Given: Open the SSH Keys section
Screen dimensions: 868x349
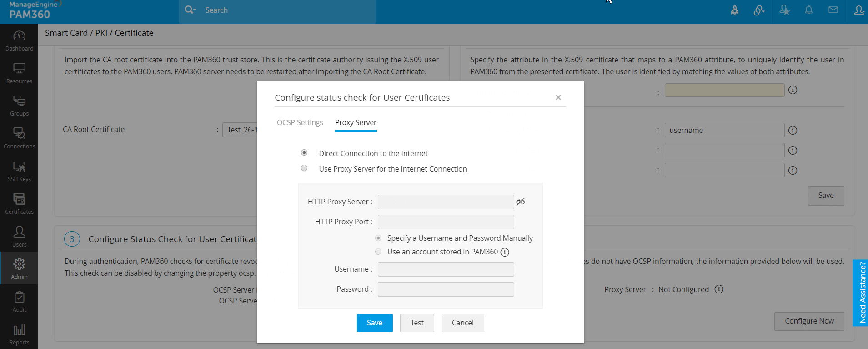Looking at the screenshot, I should click(x=19, y=167).
